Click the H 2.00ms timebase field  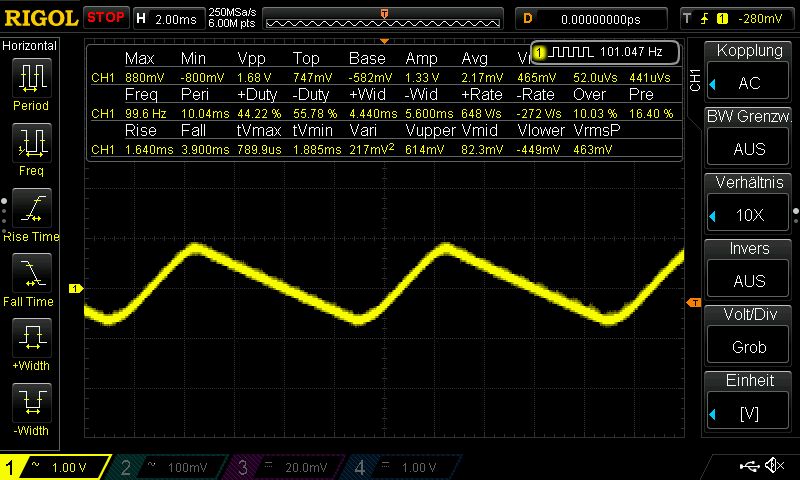pos(168,19)
